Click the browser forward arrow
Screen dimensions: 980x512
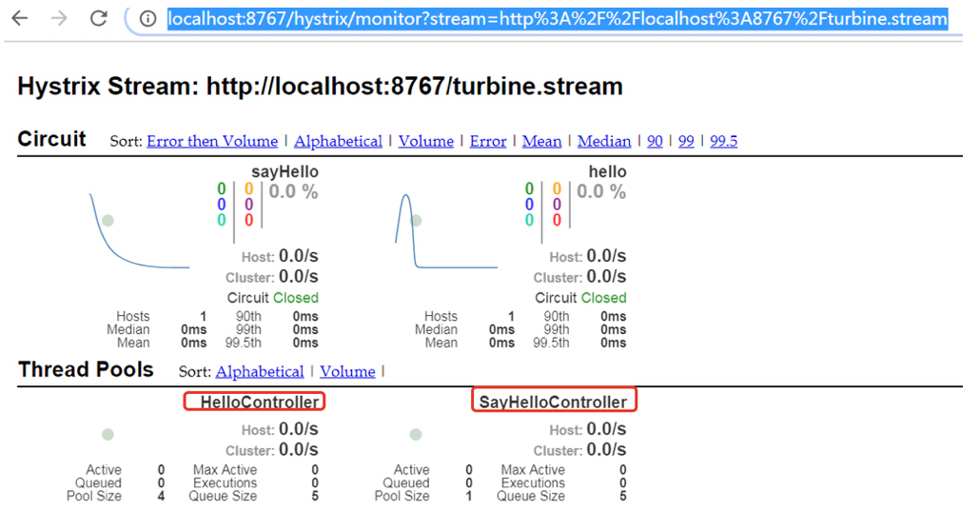pos(59,18)
